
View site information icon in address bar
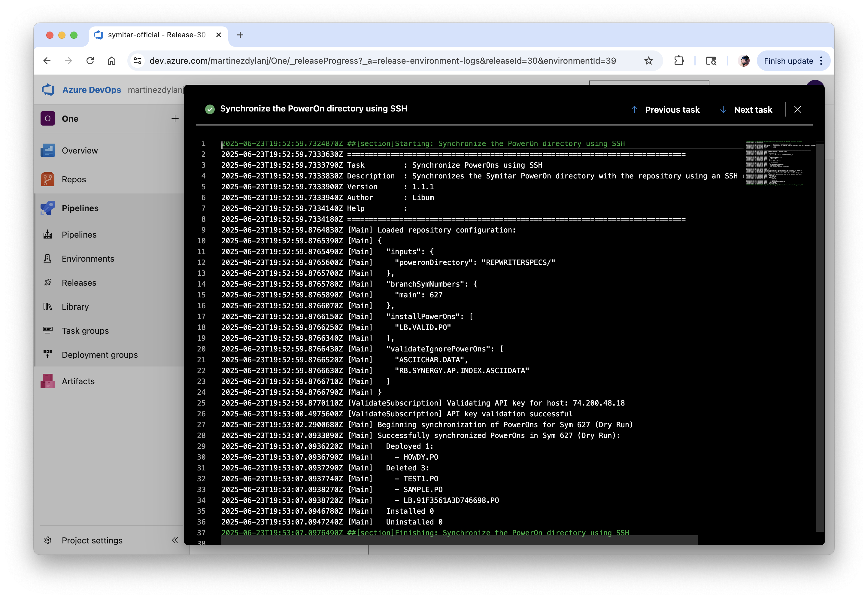138,61
